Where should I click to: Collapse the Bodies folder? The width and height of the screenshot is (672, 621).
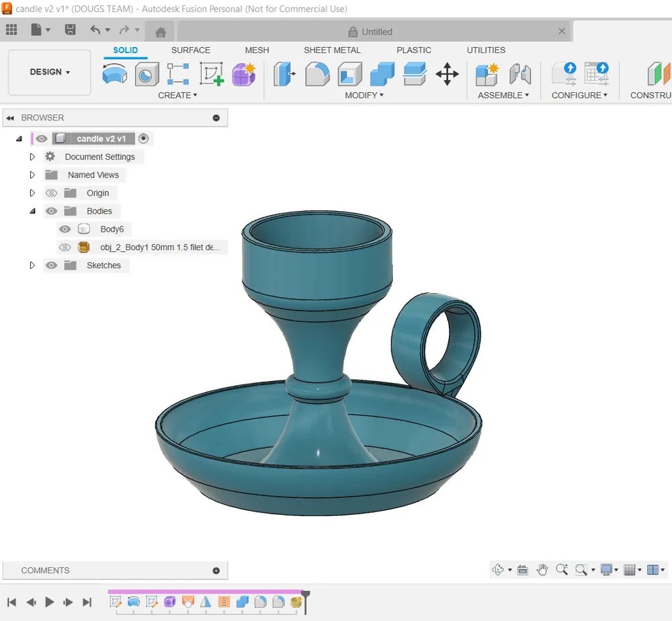32,211
